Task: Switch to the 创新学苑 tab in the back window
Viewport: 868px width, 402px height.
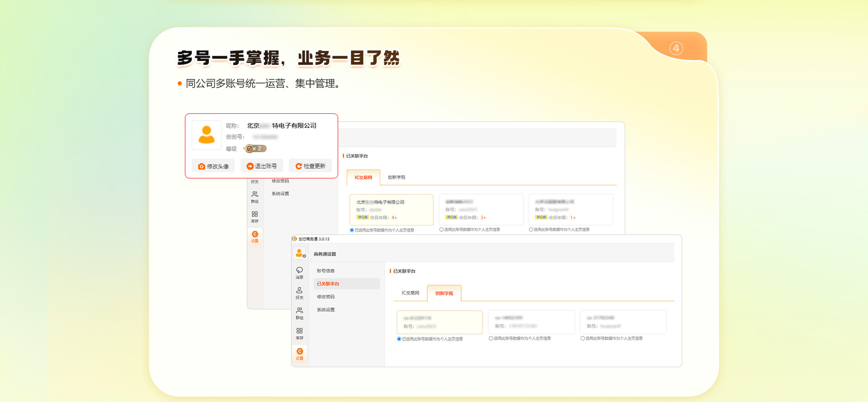Action: (x=396, y=178)
